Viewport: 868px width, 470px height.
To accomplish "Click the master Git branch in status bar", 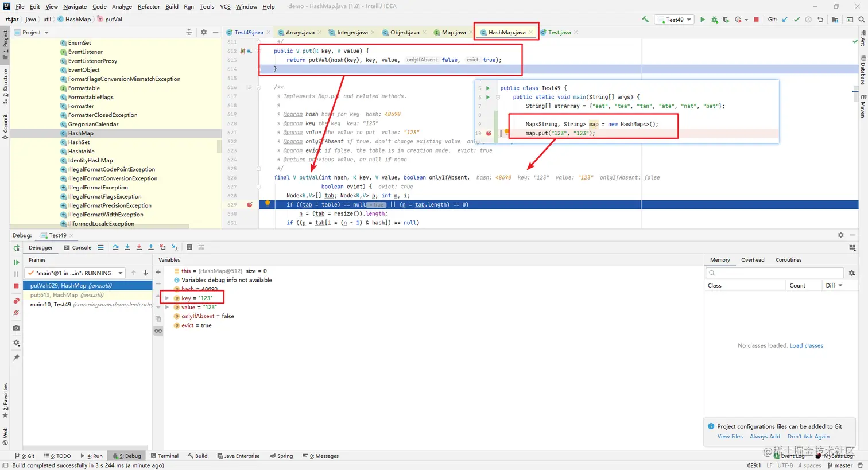I will (x=840, y=465).
